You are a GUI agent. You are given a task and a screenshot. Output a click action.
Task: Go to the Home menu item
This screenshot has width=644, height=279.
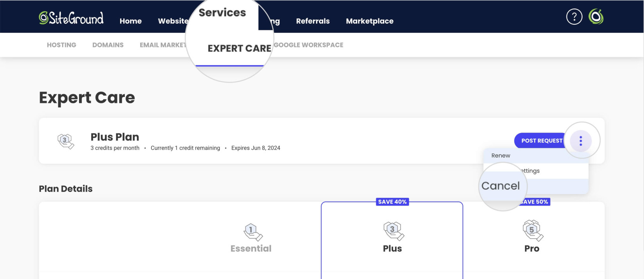click(x=131, y=21)
